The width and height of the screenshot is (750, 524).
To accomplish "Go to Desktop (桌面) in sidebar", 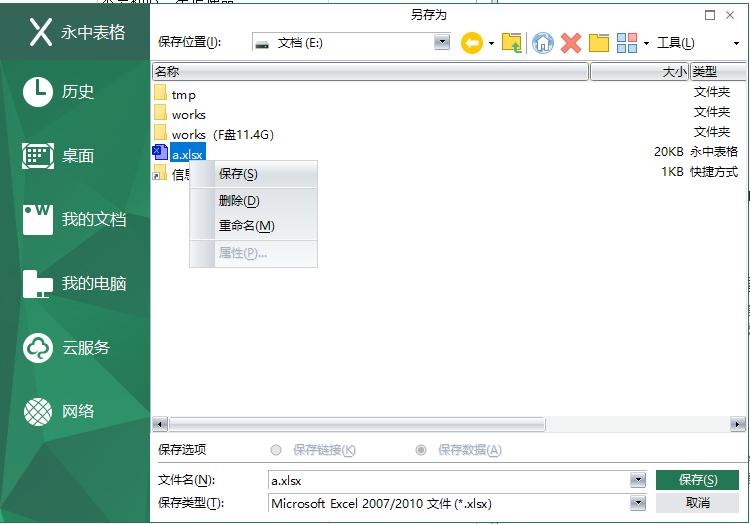I will pos(58,155).
